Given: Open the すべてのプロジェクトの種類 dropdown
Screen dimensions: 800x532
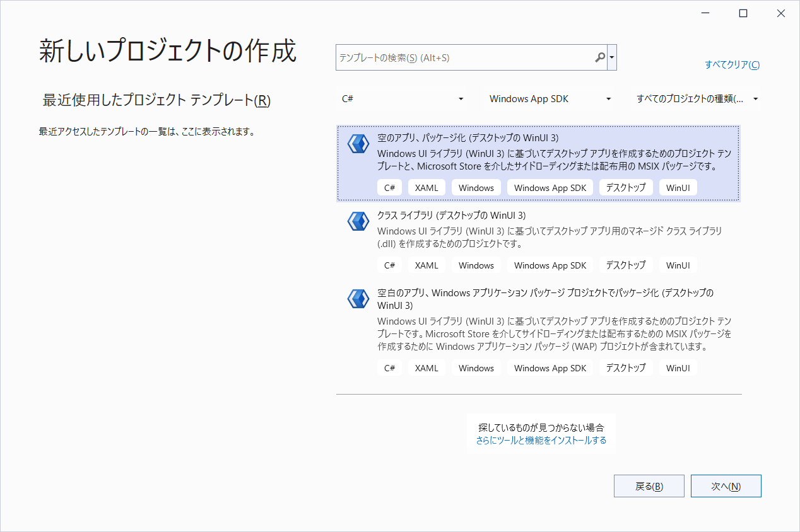Looking at the screenshot, I should coord(697,99).
